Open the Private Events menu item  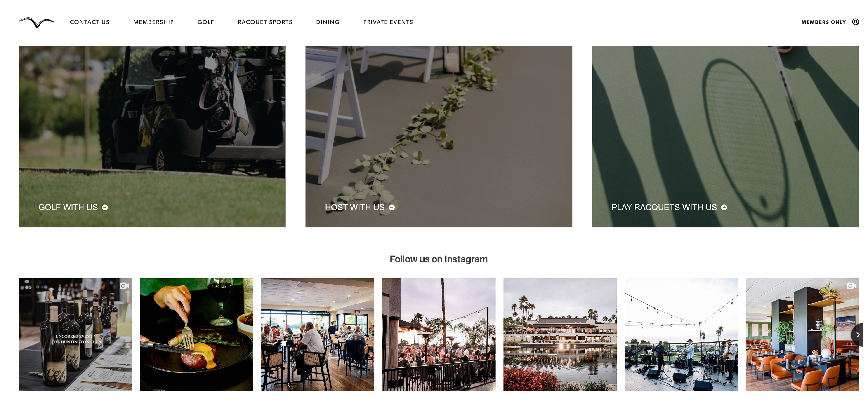(388, 22)
